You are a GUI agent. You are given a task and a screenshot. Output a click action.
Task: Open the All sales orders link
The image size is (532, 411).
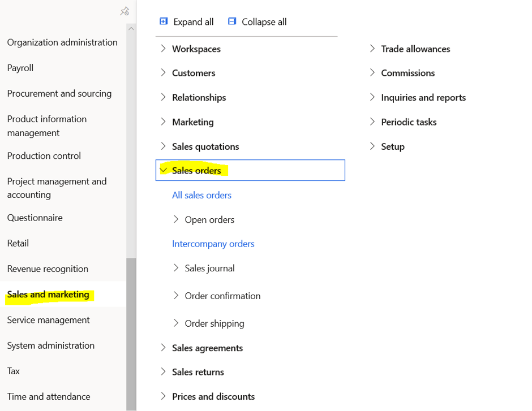point(201,195)
